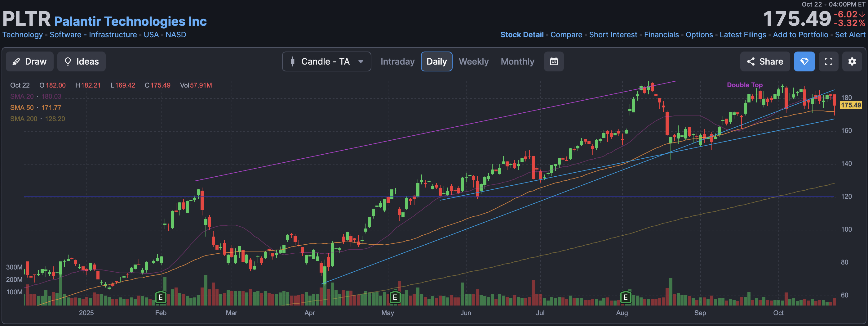Open the Draw tool
868x326 pixels.
pyautogui.click(x=30, y=61)
